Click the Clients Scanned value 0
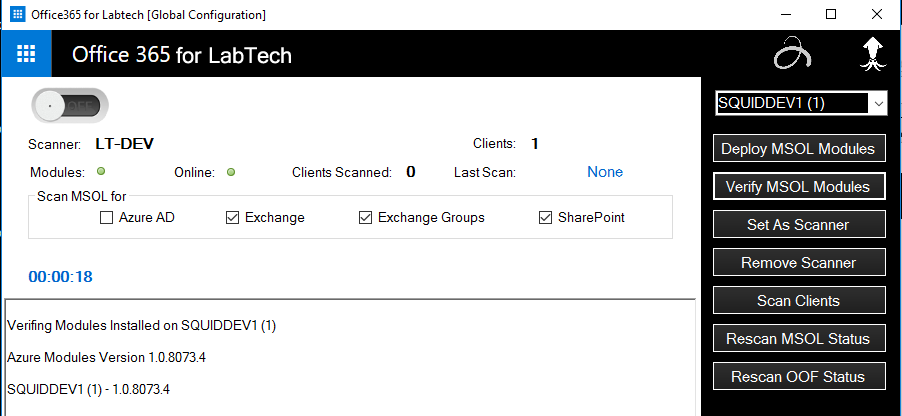This screenshot has height=416, width=902. 411,172
